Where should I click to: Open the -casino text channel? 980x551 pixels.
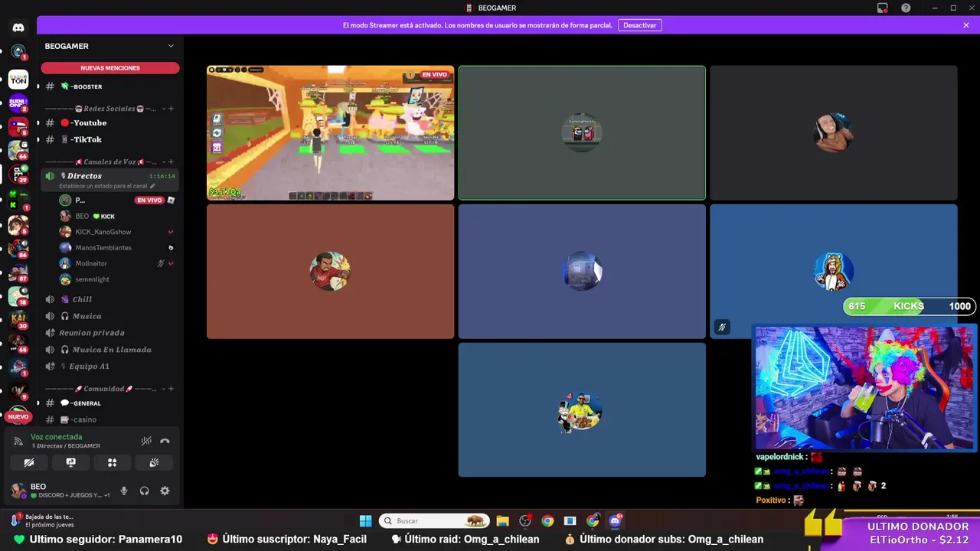[110, 419]
